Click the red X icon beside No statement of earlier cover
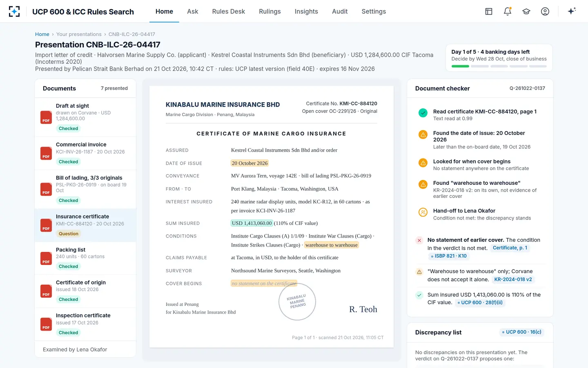588x368 pixels. point(419,240)
